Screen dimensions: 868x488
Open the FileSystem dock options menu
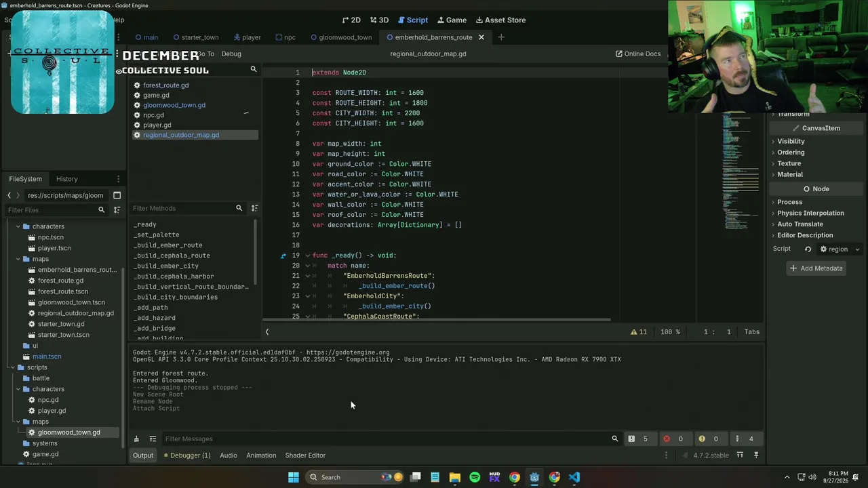click(118, 179)
